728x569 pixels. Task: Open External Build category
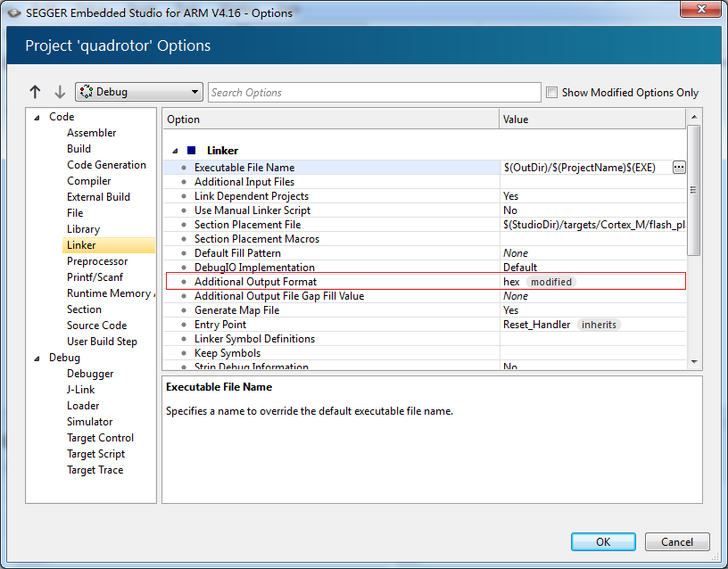click(98, 197)
